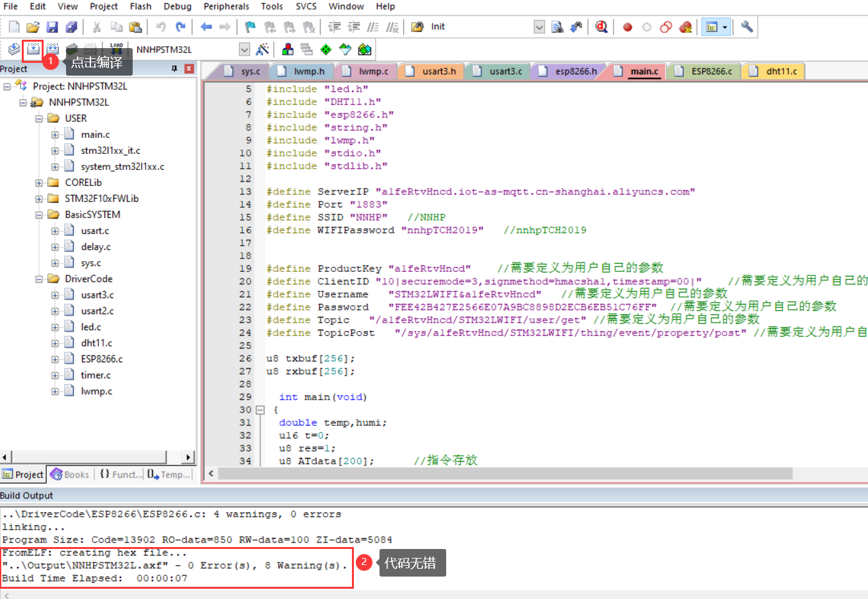This screenshot has height=599, width=868.
Task: Click the Save All icon
Action: tap(72, 27)
